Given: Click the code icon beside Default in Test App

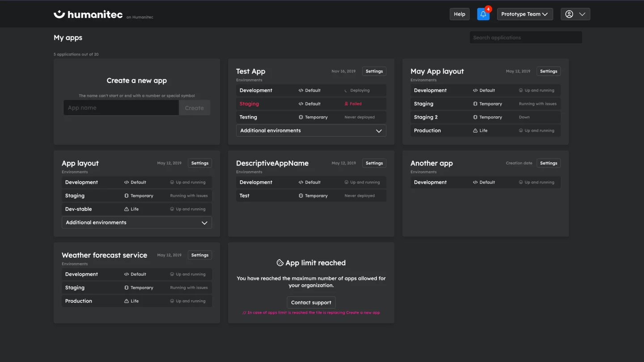Looking at the screenshot, I should (301, 90).
